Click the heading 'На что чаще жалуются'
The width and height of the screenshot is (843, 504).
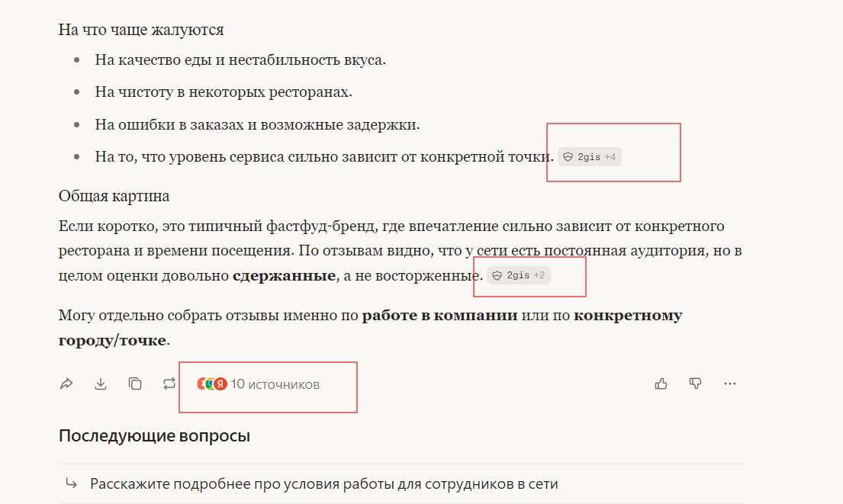[141, 30]
